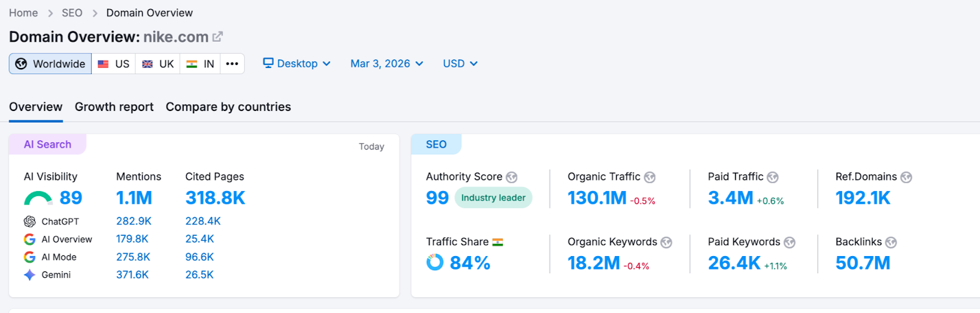Open the 50.7M Backlinks value
The width and height of the screenshot is (980, 313).
coord(862,263)
